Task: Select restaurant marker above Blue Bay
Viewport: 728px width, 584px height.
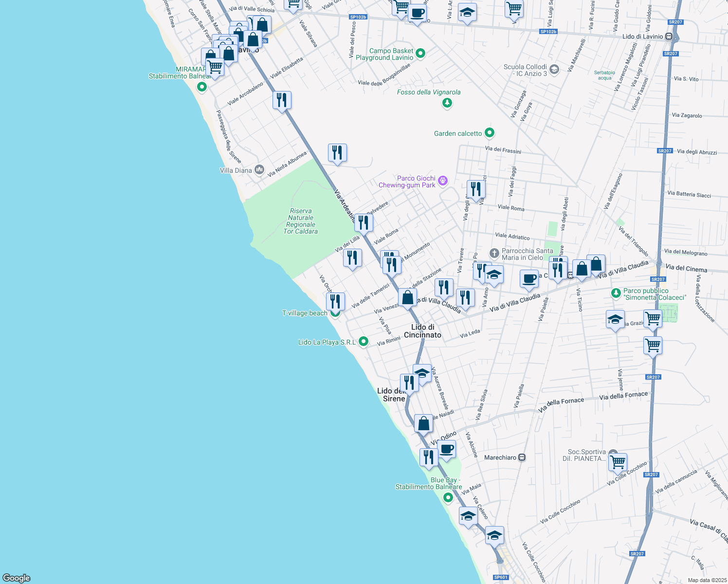Action: pos(429,458)
